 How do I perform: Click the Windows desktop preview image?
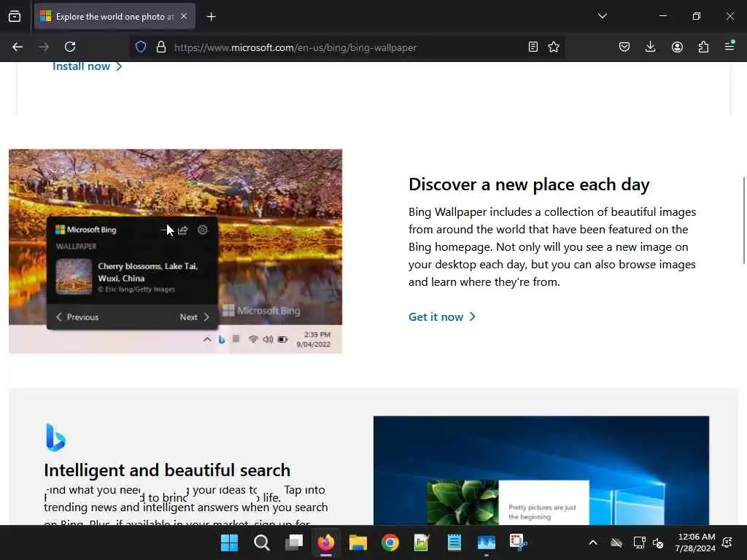[x=541, y=470]
